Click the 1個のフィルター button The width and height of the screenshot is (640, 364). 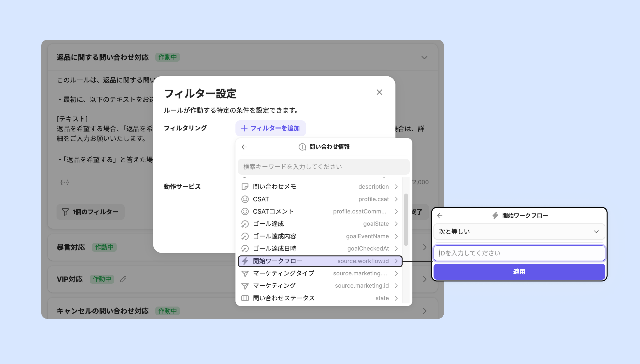point(90,212)
